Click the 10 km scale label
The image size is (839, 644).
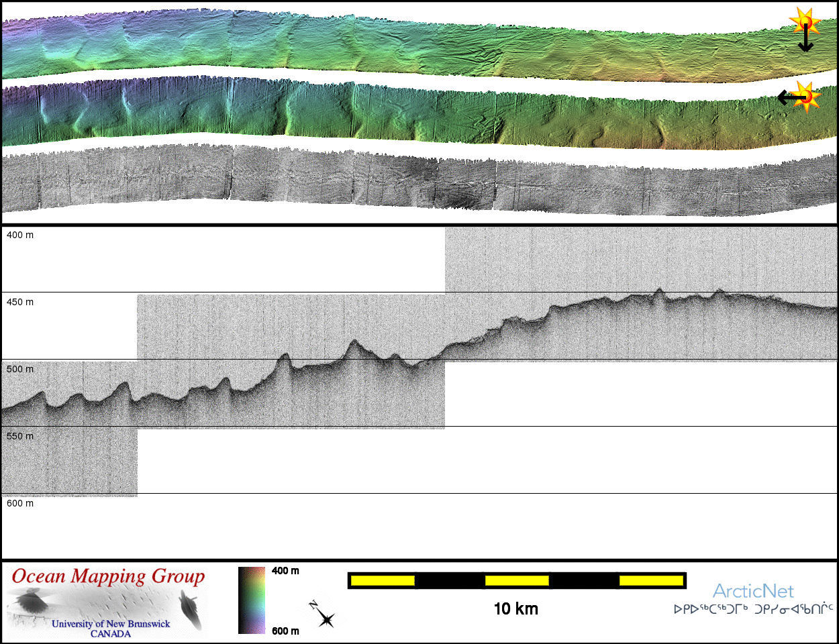pos(515,608)
